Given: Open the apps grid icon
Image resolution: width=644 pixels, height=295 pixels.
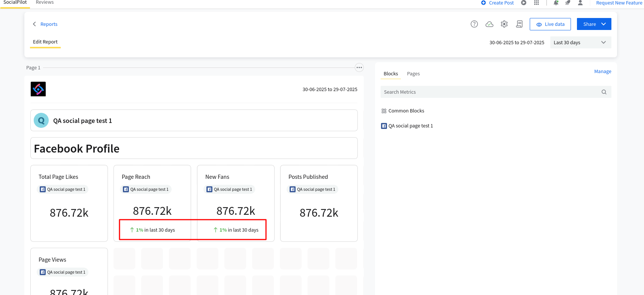Looking at the screenshot, I should coord(536,3).
